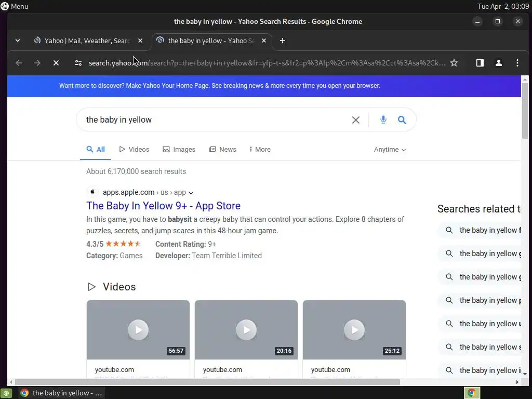The width and height of the screenshot is (532, 399).
Task: Click the scrollbar right arrow at bottom
Action: coord(517,382)
